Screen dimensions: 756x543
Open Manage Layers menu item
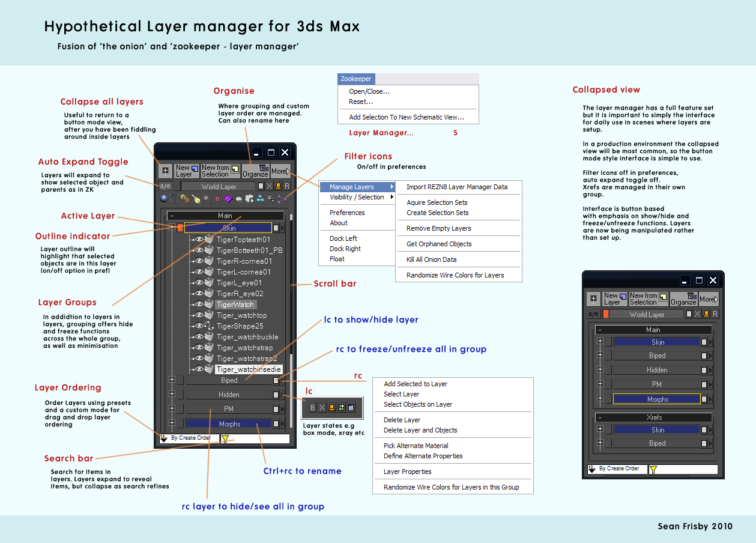point(357,187)
